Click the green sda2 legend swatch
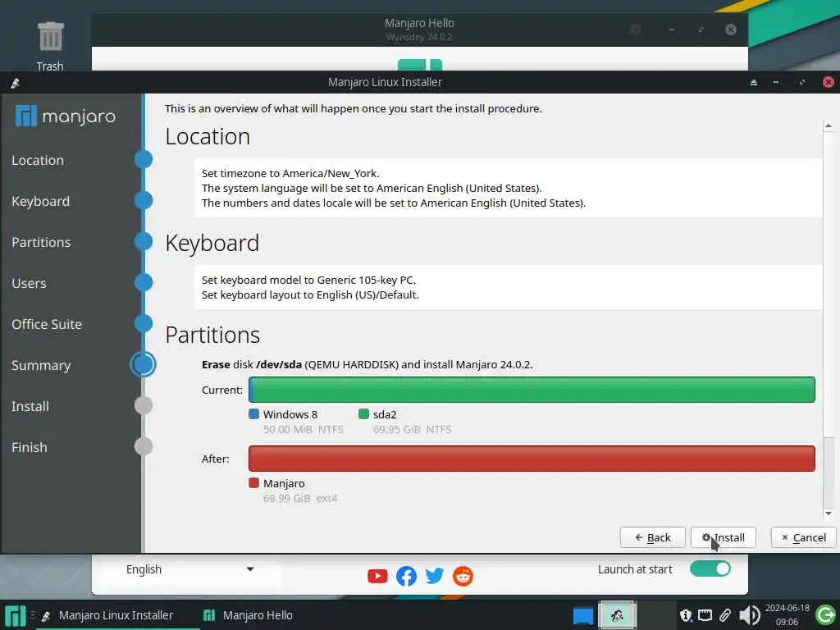840x630 pixels. 363,414
